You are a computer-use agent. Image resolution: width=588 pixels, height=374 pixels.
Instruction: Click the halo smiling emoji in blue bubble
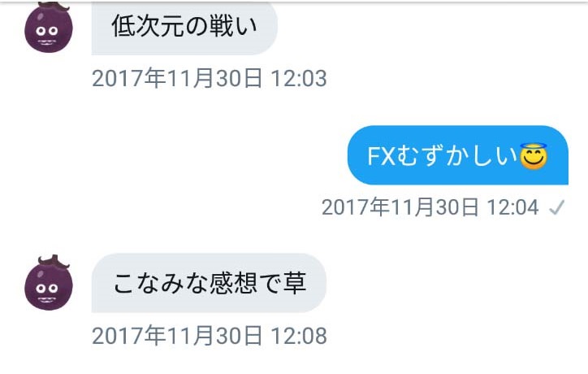[x=534, y=156]
